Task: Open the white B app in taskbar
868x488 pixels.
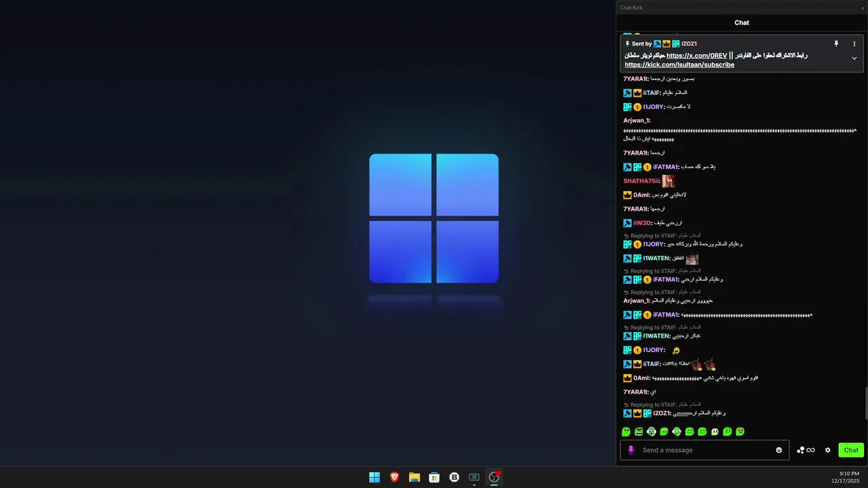Action: [x=454, y=477]
